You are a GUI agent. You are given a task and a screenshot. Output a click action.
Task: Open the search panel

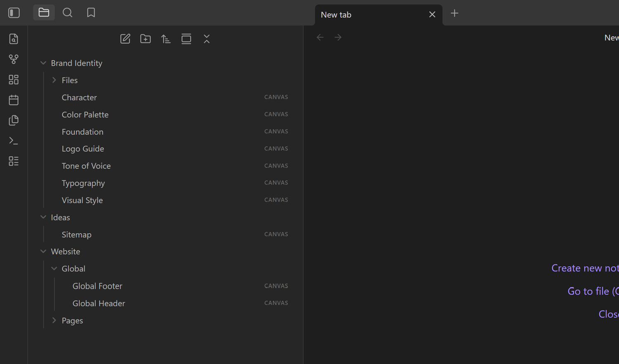click(x=67, y=13)
